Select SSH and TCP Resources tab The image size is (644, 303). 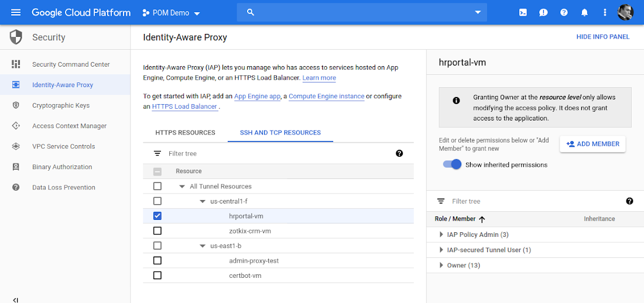(280, 133)
